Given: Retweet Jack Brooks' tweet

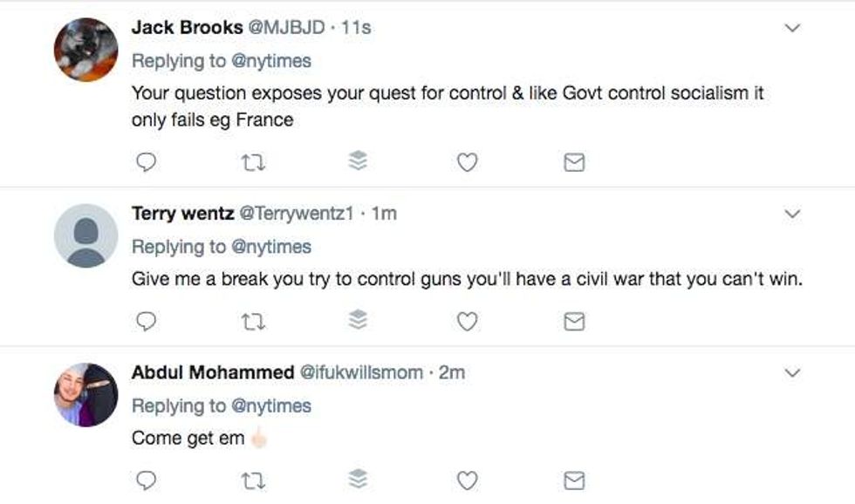Looking at the screenshot, I should pyautogui.click(x=253, y=162).
